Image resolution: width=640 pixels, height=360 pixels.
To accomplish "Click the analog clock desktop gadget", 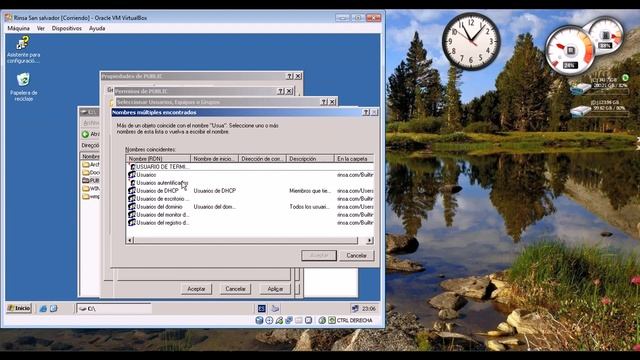I will coord(471,41).
